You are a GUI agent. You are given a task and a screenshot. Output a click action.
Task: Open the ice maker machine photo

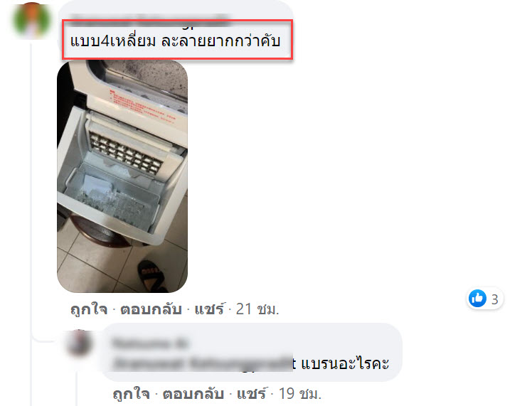[122, 176]
